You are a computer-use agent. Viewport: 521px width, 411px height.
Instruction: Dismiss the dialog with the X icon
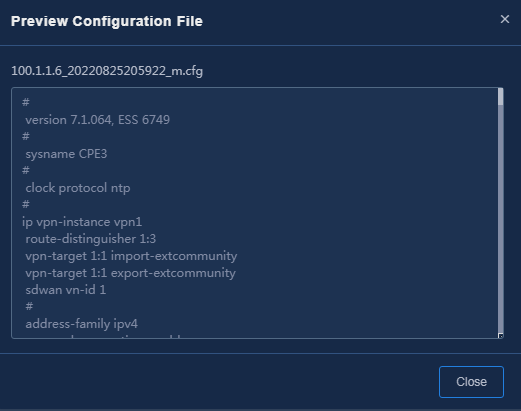(x=505, y=19)
